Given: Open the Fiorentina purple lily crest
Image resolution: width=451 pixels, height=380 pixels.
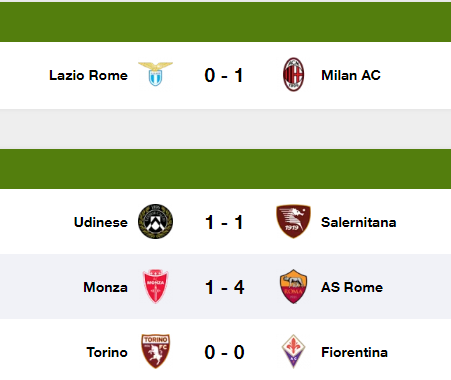Looking at the screenshot, I should coord(293,351).
